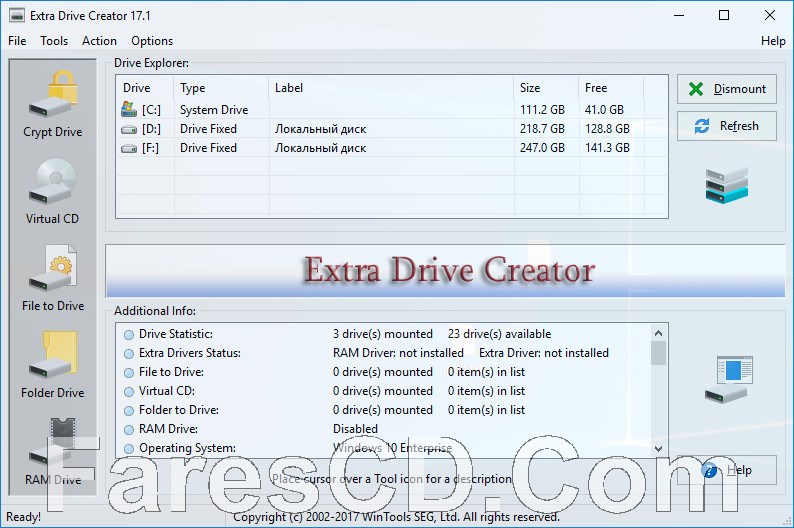This screenshot has height=528, width=794.
Task: Click the Refresh button
Action: (727, 126)
